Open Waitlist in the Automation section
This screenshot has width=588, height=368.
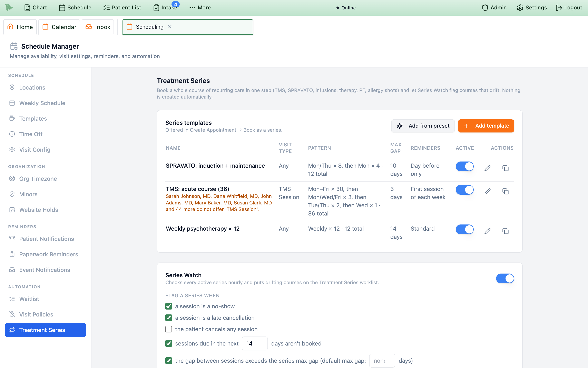46,299
